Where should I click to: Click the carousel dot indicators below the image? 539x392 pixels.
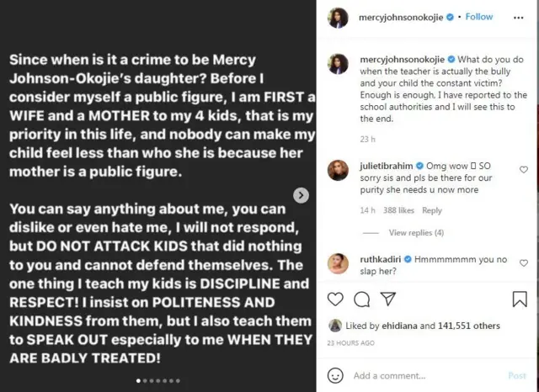coord(158,380)
